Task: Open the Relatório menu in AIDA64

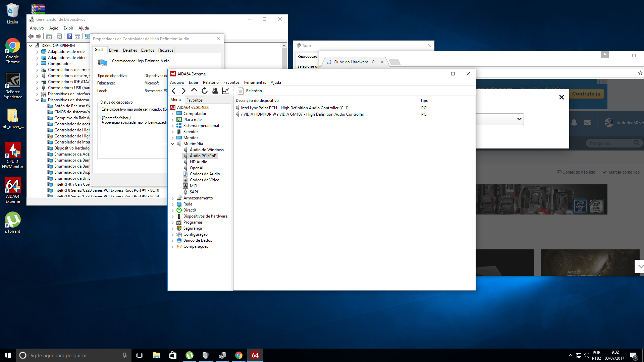Action: coord(211,82)
